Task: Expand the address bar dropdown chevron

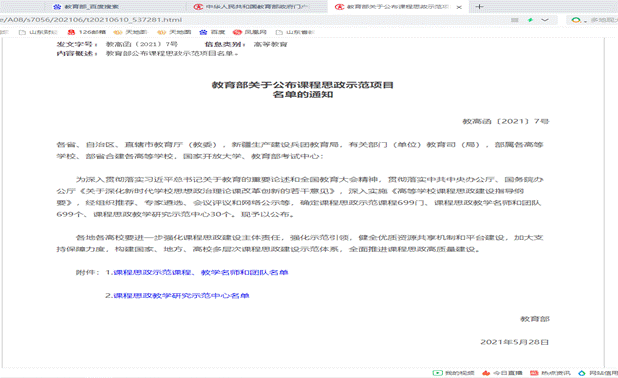Action: 545,20
